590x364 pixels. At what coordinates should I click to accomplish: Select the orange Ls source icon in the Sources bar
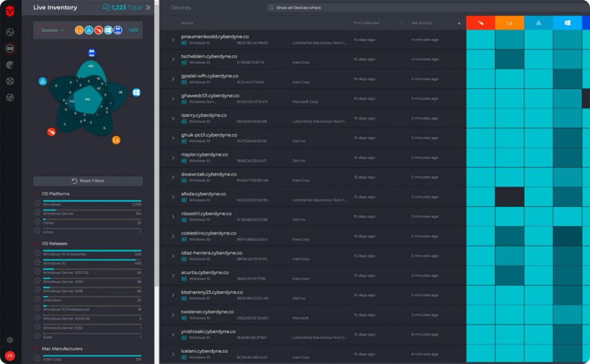click(x=79, y=30)
